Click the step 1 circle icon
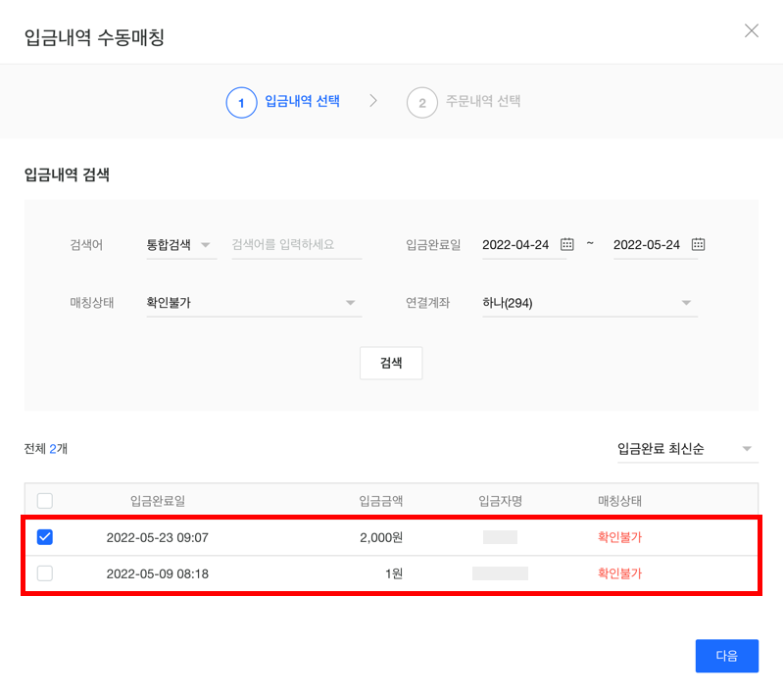 241,103
